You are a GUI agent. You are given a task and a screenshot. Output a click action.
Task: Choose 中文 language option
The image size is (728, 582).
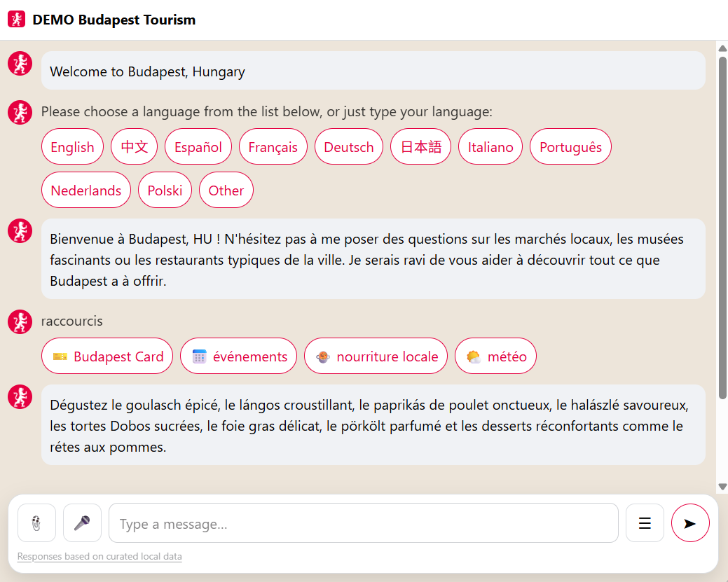click(x=135, y=147)
